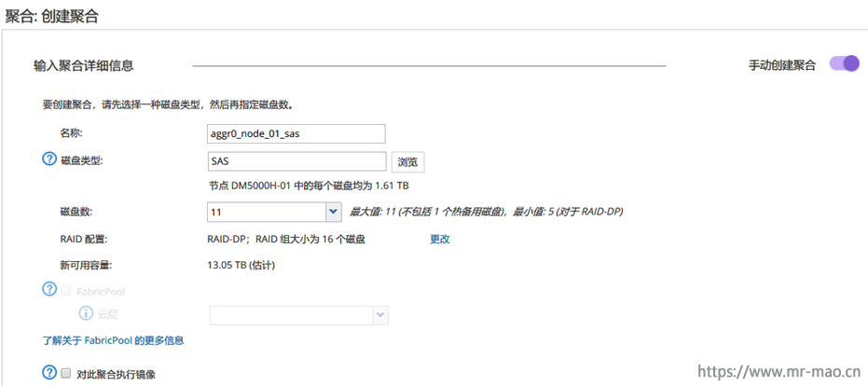Click the help icon beside 对此聚合执行镜像
868x386 pixels.
click(x=49, y=373)
